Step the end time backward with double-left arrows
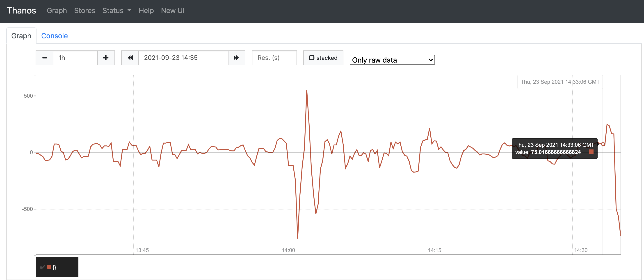Screen dimensions: 644x280 (x=130, y=58)
